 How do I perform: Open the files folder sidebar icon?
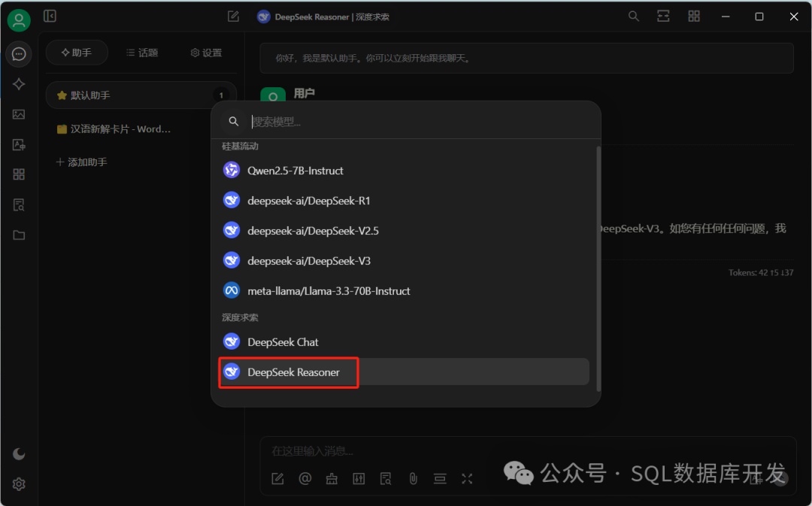[x=19, y=235]
